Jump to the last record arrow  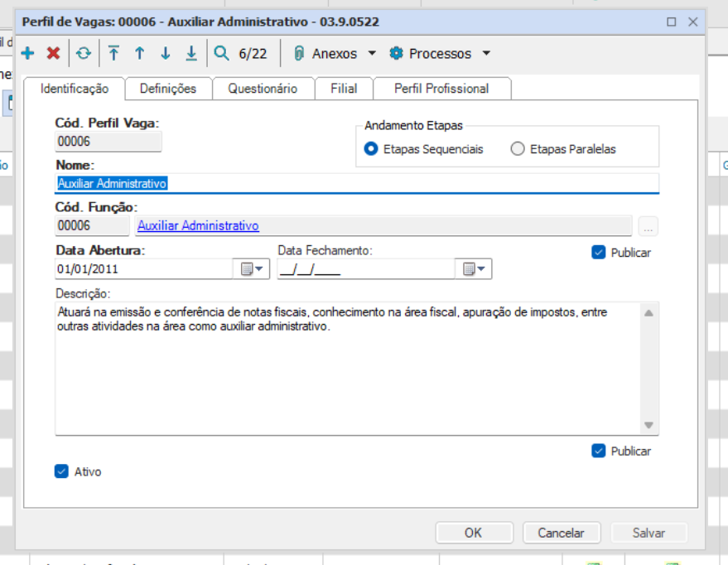pyautogui.click(x=191, y=53)
